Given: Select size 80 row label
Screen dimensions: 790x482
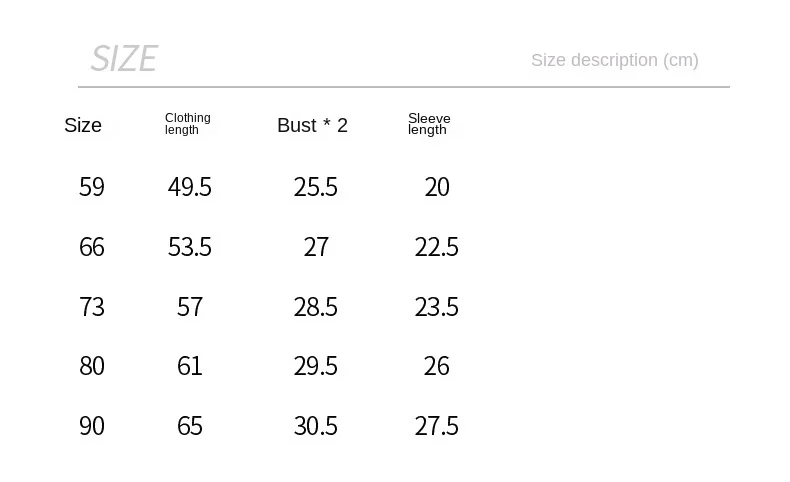Looking at the screenshot, I should click(92, 366).
